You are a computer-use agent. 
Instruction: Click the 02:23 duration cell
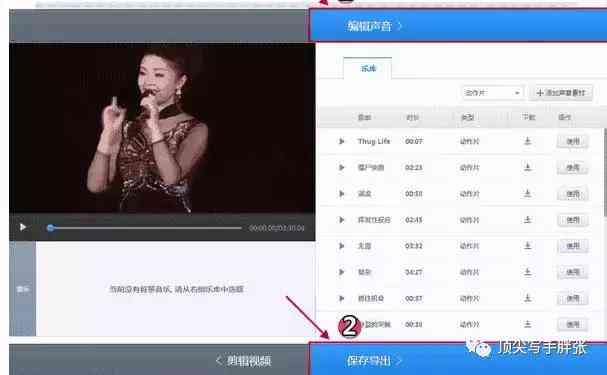(413, 168)
